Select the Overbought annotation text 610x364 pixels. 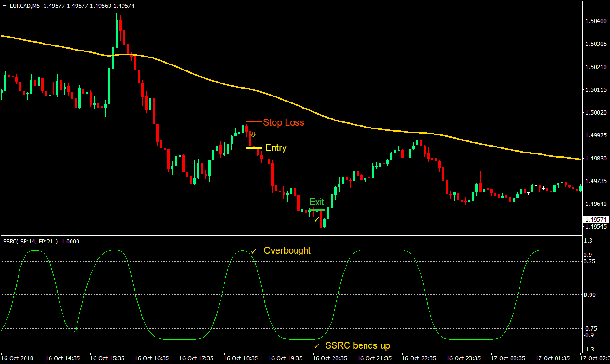click(288, 250)
